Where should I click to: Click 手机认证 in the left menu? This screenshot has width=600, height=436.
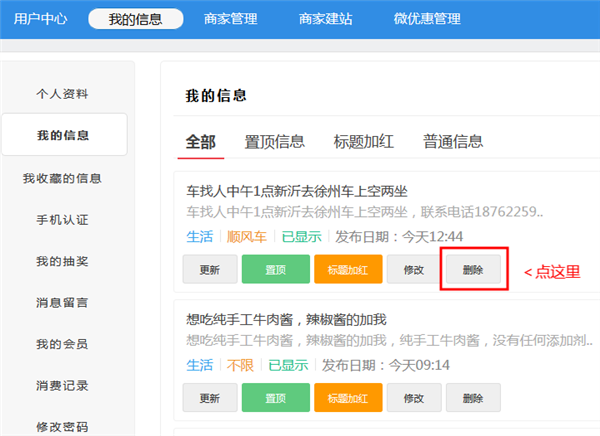coord(62,219)
